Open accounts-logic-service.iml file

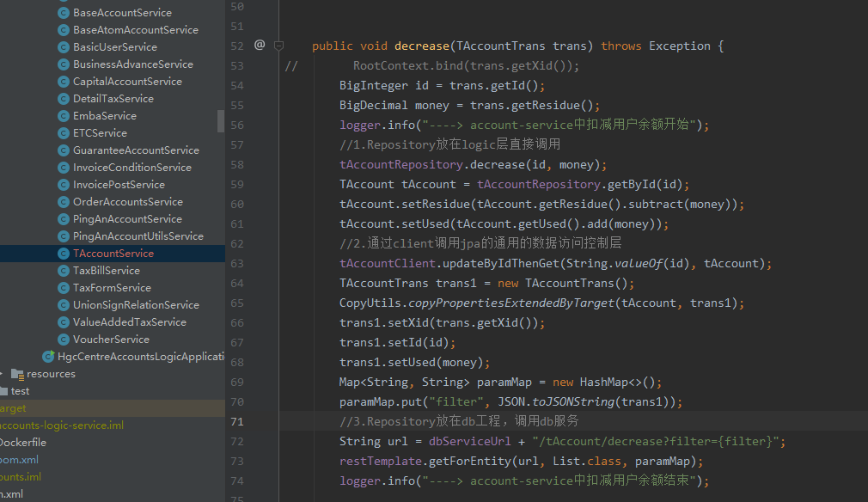61,425
